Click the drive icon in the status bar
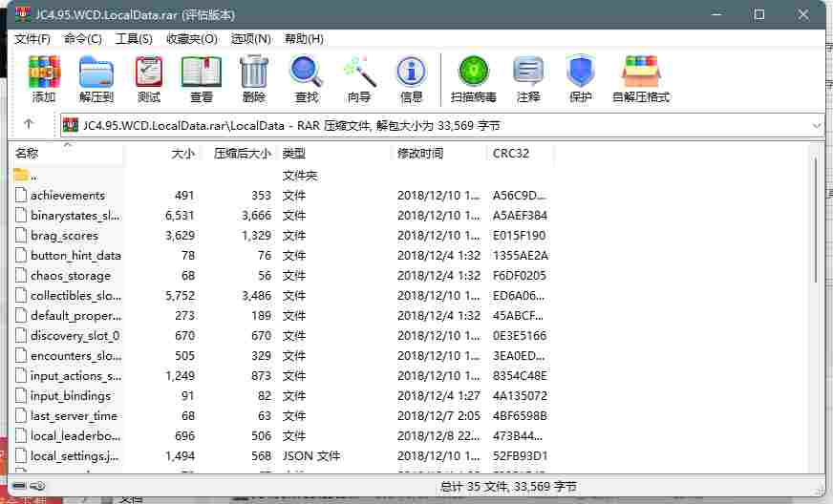 pos(19,486)
